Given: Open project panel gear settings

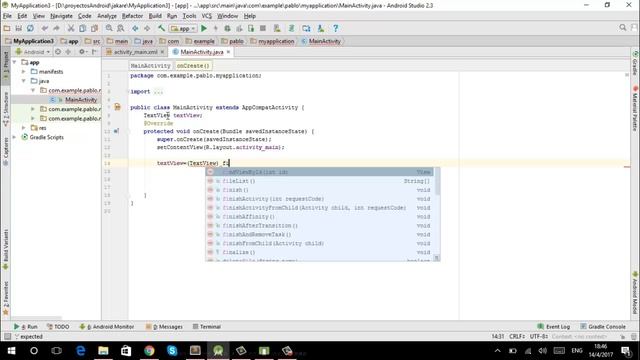Looking at the screenshot, I should (82, 52).
